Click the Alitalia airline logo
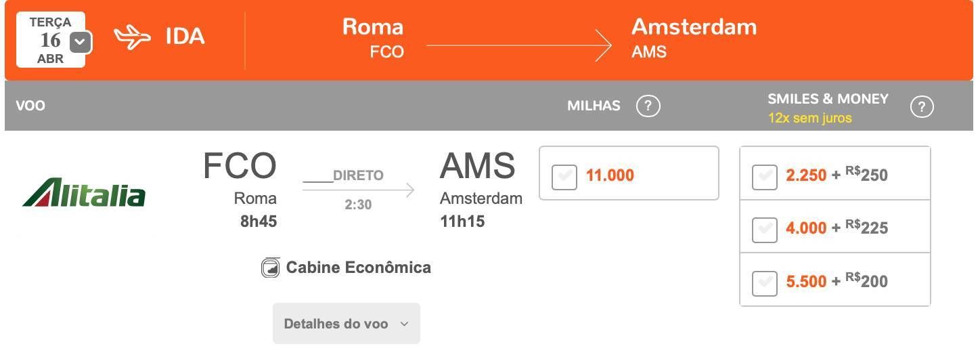The image size is (980, 363). pos(84,192)
